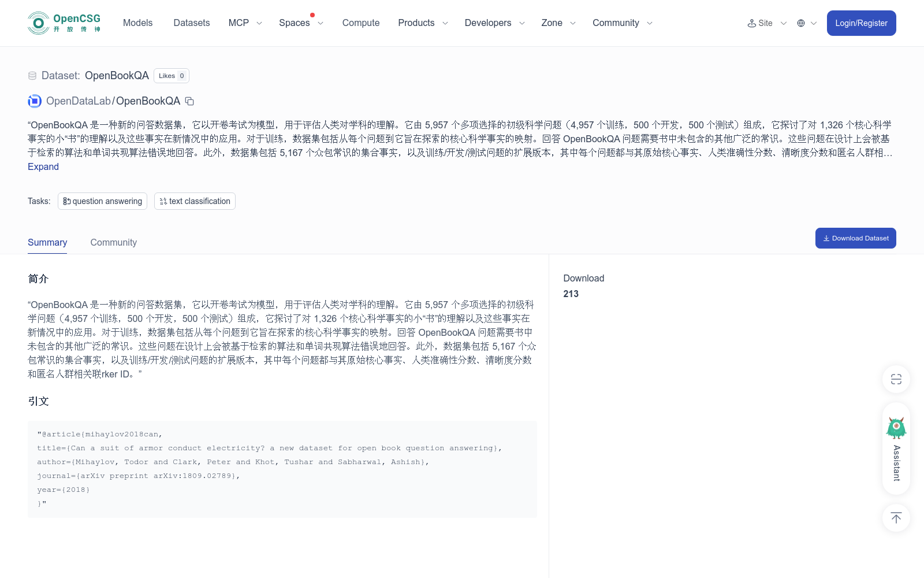Click the Site icon in header
This screenshot has height=578, width=924.
(752, 23)
